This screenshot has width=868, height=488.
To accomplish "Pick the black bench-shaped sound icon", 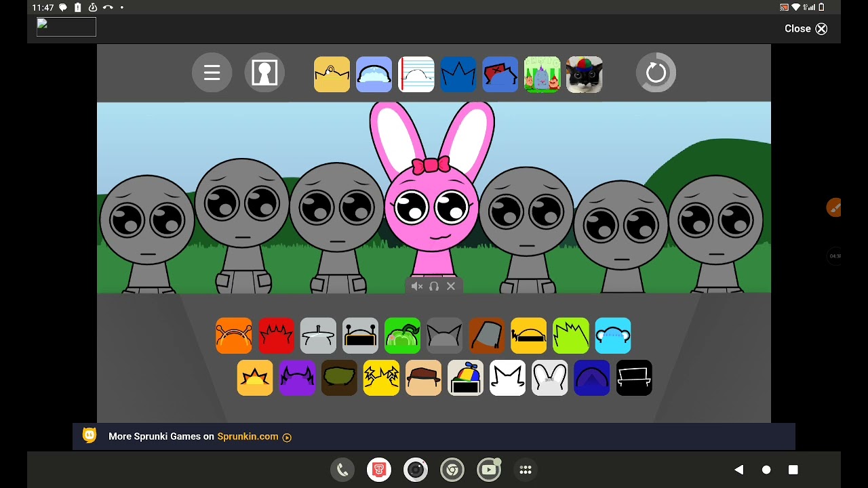I will point(633,378).
